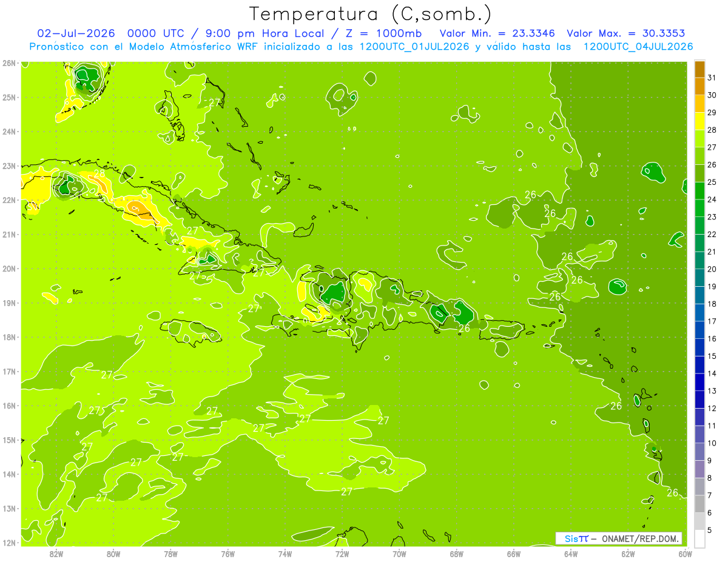Click the '66W' longitude label
This screenshot has height=562, width=728.
point(514,554)
